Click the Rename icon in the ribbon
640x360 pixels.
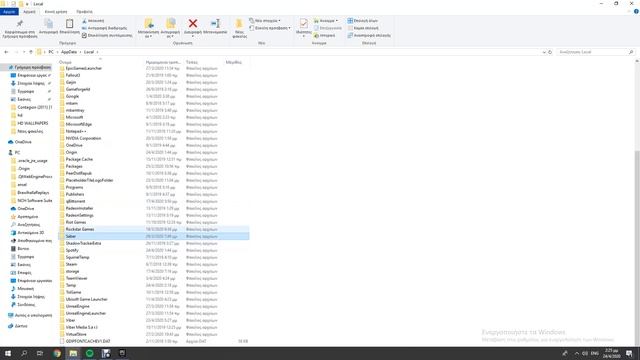[x=215, y=24]
